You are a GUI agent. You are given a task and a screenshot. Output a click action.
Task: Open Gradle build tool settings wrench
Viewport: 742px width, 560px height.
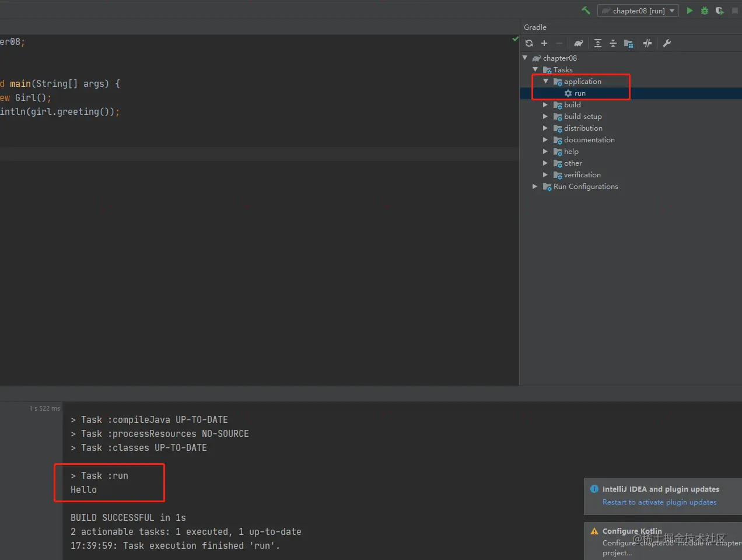(x=667, y=43)
